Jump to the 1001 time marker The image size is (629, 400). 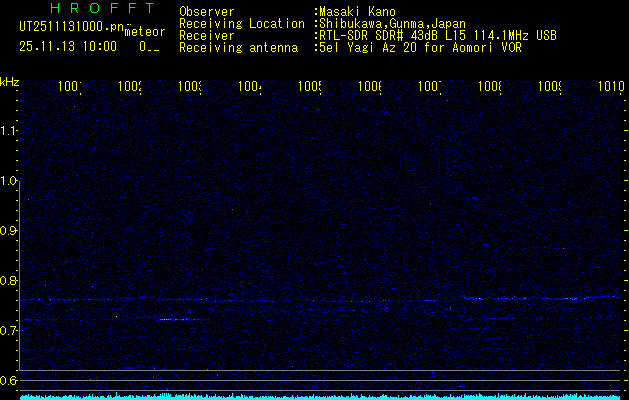pos(69,88)
